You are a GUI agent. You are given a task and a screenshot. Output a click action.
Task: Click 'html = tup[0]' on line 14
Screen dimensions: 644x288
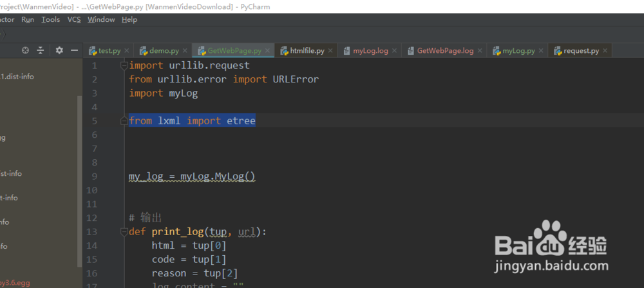coord(189,245)
